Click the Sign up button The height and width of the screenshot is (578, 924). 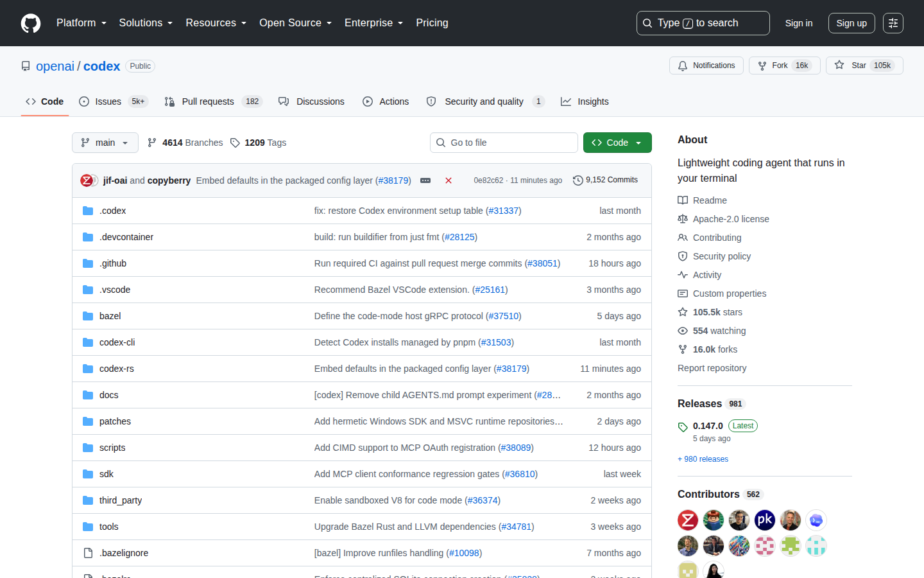click(x=851, y=23)
